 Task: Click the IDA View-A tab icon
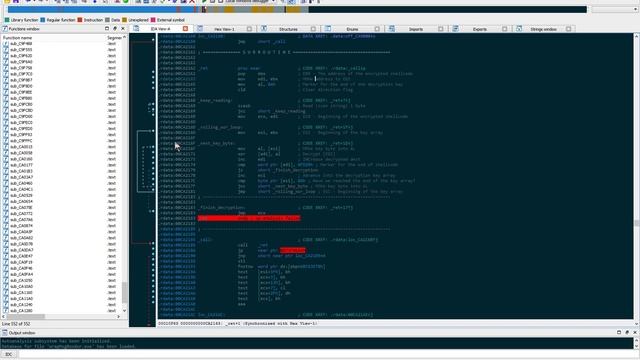click(136, 29)
